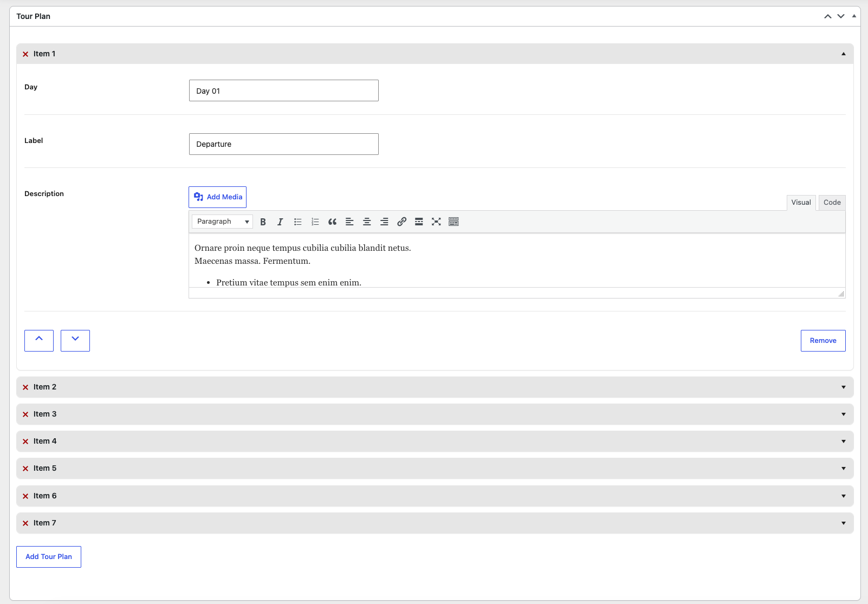
Task: Remove this tour plan item
Action: 823,341
